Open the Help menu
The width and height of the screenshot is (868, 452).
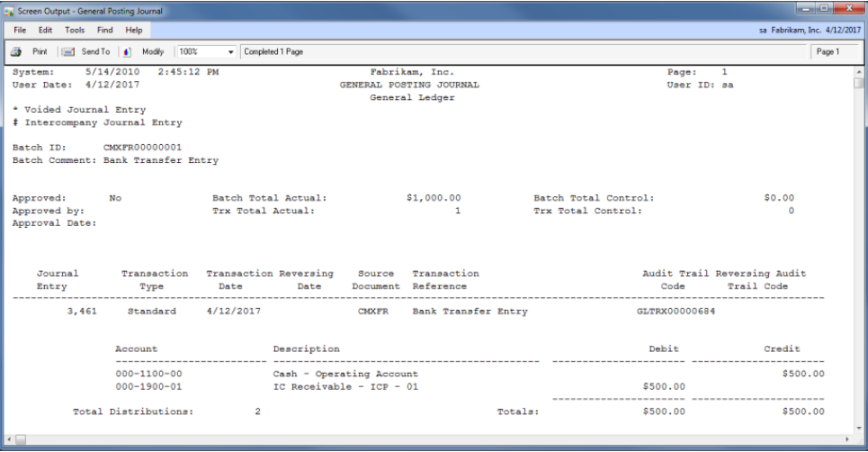(133, 30)
